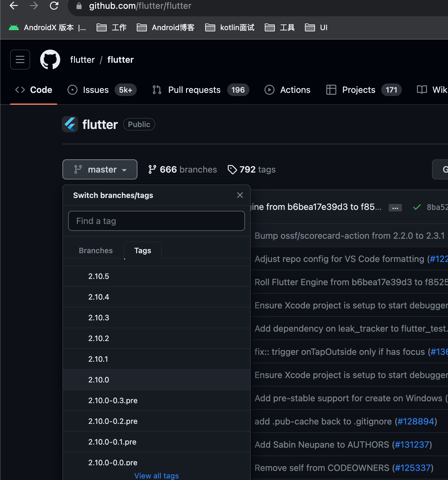This screenshot has width=448, height=480.
Task: Click the flutter repository title
Action: point(100,125)
